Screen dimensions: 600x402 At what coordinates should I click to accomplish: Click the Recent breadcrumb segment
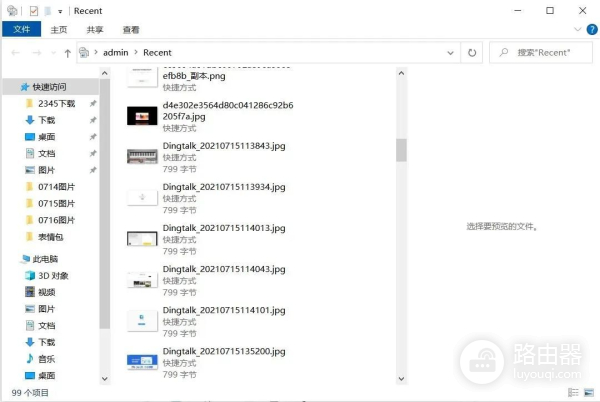[x=157, y=52]
